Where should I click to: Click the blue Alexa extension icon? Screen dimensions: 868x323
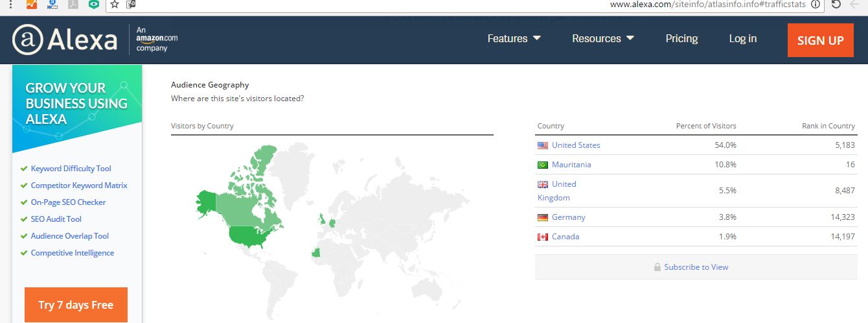(x=53, y=4)
